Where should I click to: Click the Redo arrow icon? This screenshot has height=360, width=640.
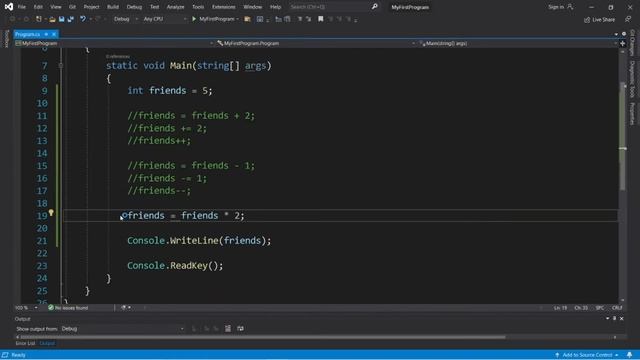(x=98, y=19)
